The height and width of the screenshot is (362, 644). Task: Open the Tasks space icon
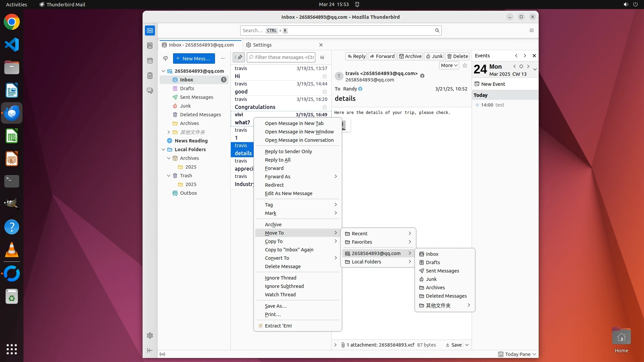click(150, 76)
